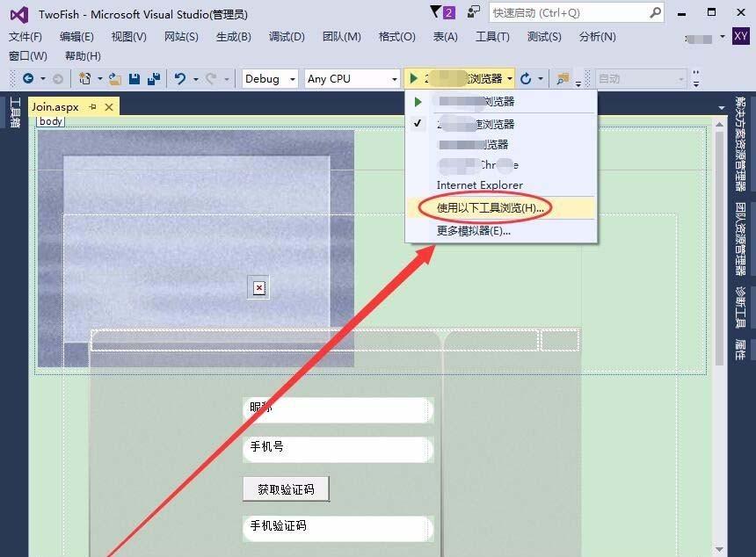
Task: Click the Navigate Backward arrow icon
Action: tap(29, 78)
